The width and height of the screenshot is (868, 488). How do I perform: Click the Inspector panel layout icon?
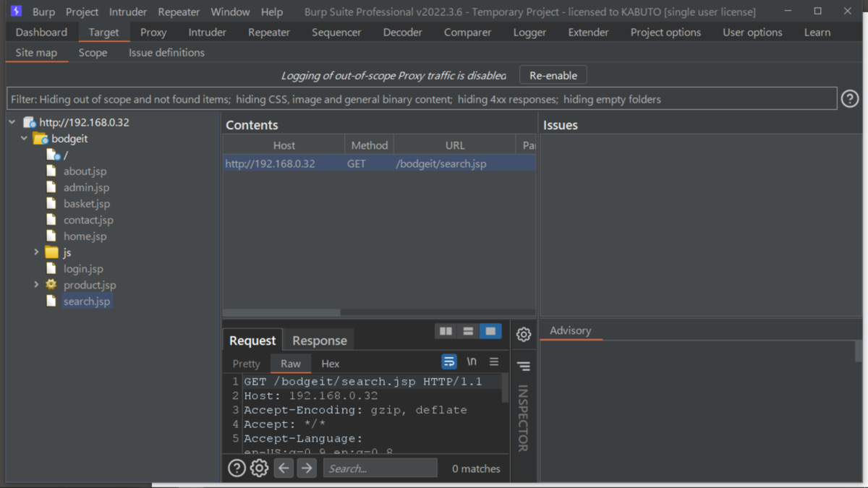[524, 366]
